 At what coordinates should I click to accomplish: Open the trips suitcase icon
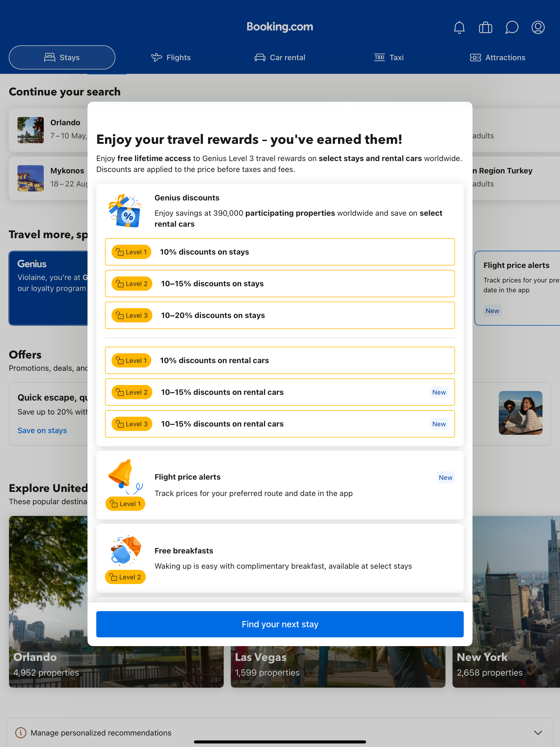[x=485, y=27]
